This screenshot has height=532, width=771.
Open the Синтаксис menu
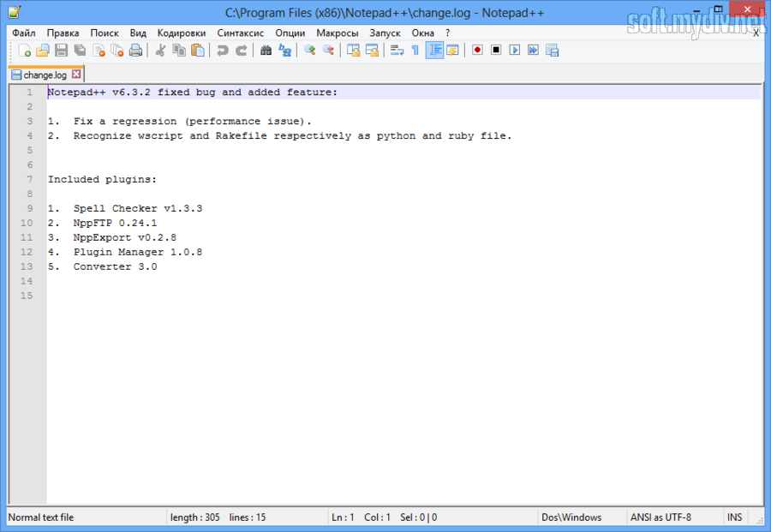click(241, 33)
